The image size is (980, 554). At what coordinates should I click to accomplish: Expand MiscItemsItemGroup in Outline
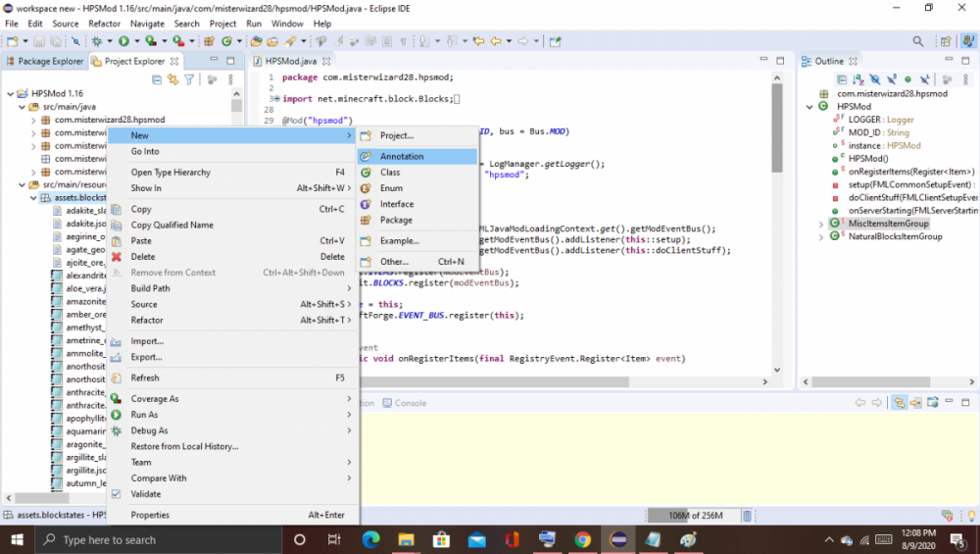click(x=820, y=224)
